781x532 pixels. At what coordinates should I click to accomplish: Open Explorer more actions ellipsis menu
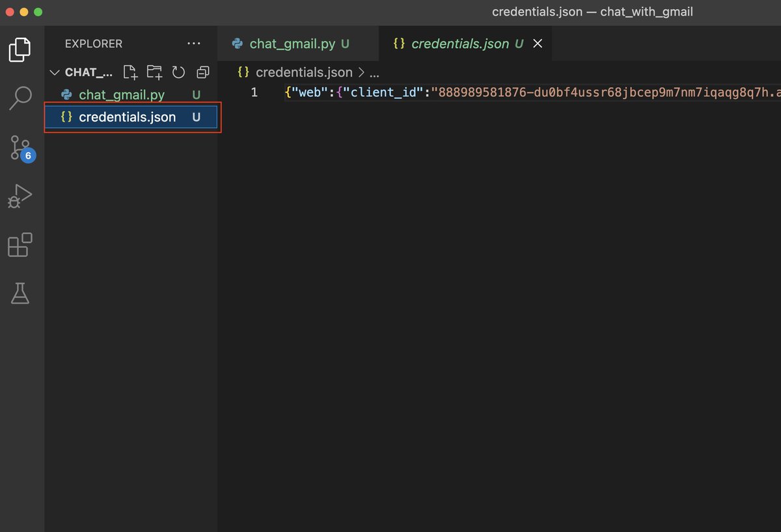pos(194,44)
